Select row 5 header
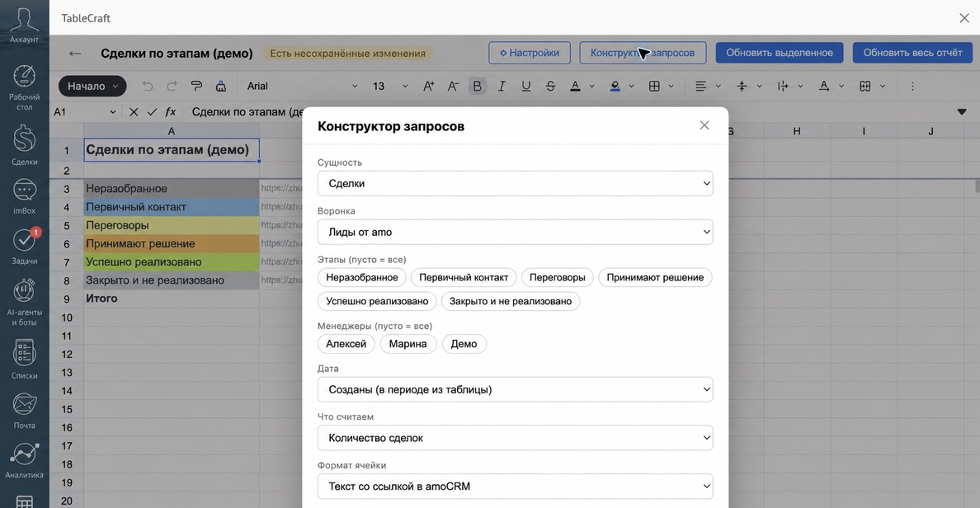 point(66,226)
